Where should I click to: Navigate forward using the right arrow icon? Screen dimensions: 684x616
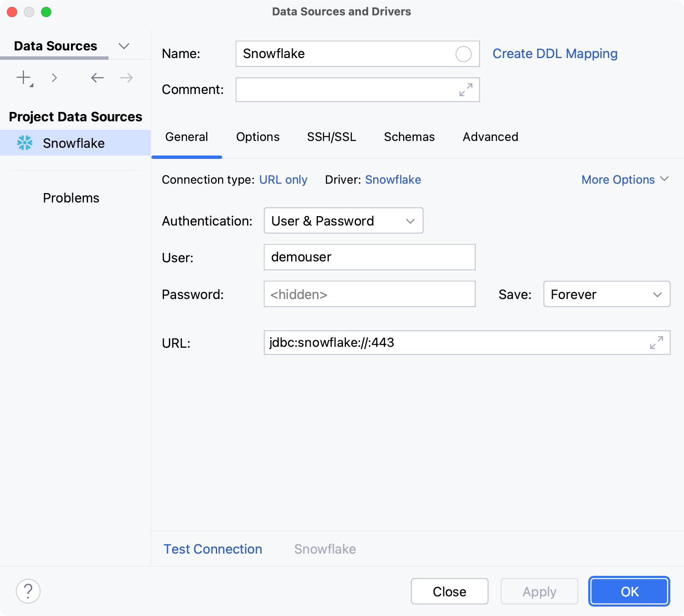click(x=125, y=78)
